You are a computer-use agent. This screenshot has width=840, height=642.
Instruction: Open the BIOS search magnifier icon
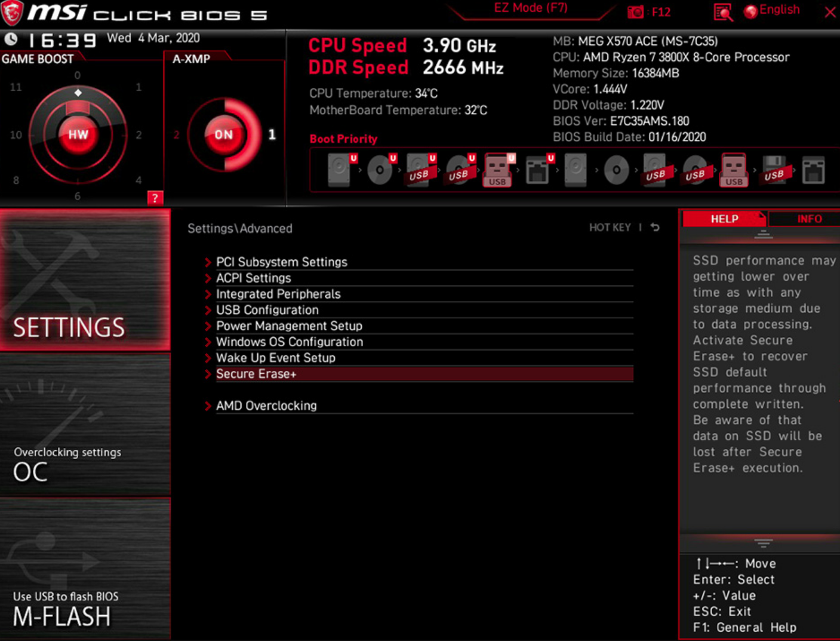[723, 12]
